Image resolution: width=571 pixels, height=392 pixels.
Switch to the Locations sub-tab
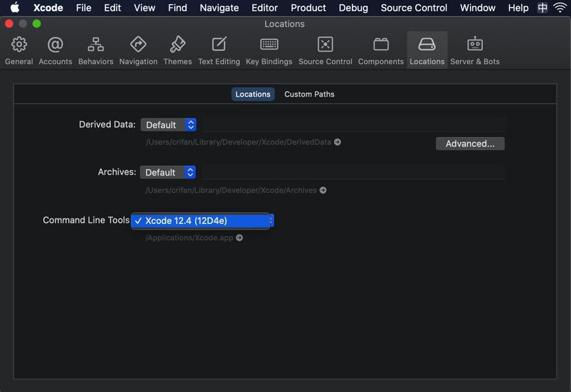coord(253,94)
